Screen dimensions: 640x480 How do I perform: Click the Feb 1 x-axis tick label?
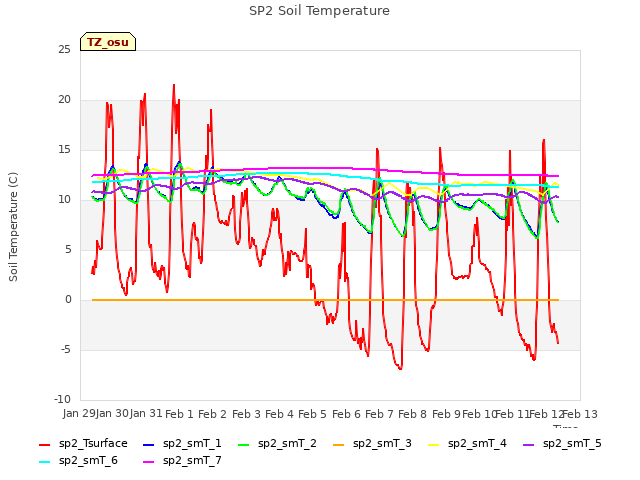click(179, 414)
